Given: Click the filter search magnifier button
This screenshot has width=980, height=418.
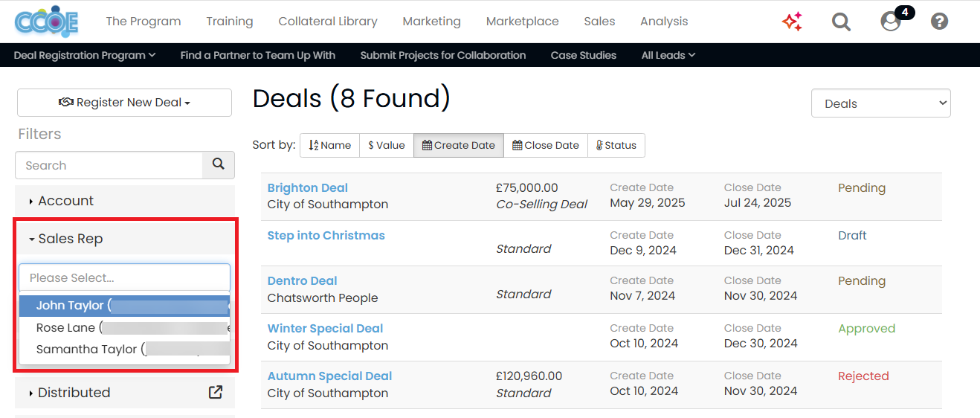Looking at the screenshot, I should (x=218, y=164).
